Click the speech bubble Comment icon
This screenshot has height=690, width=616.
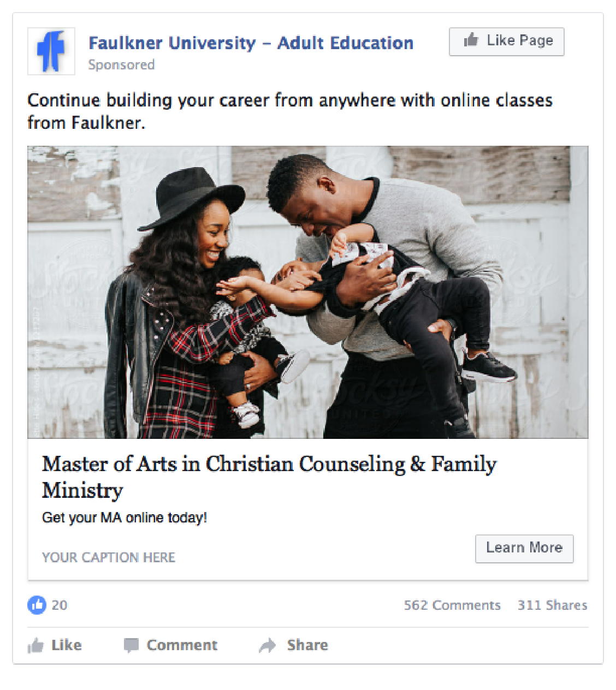click(x=131, y=645)
